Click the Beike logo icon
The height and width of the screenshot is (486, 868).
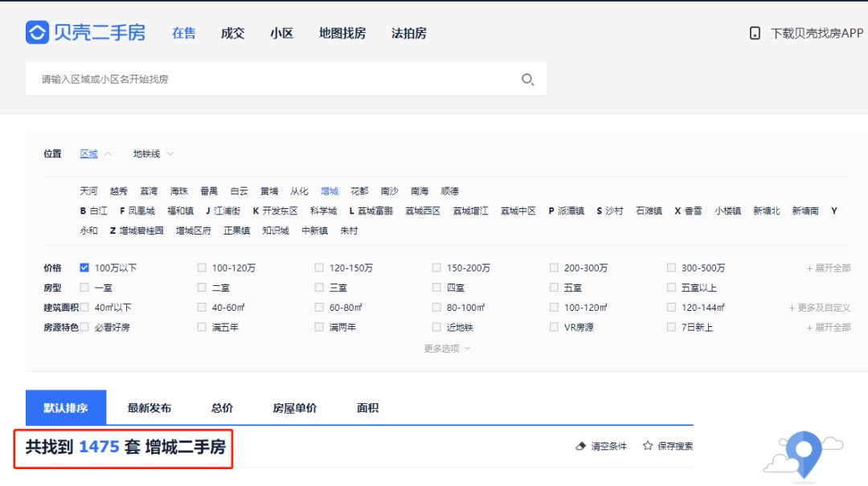(x=37, y=32)
